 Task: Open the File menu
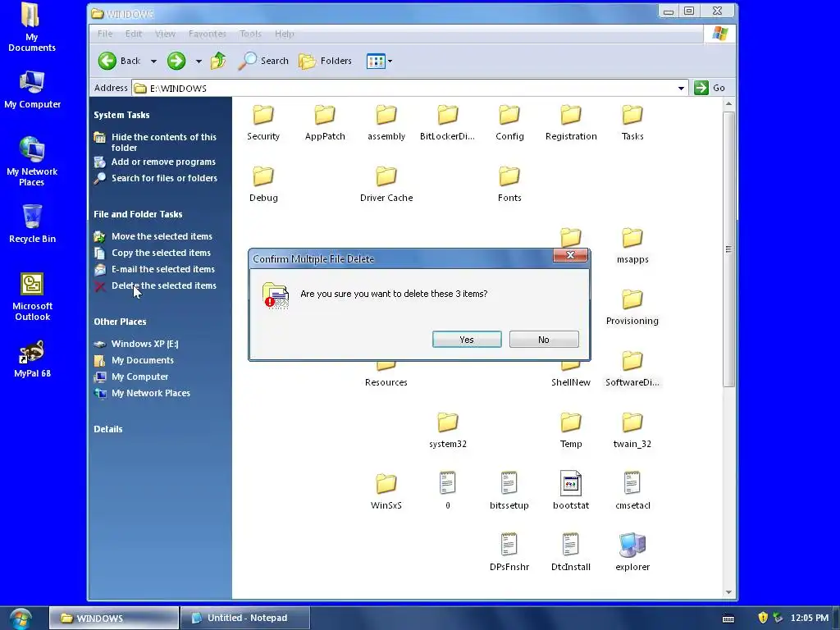point(105,34)
